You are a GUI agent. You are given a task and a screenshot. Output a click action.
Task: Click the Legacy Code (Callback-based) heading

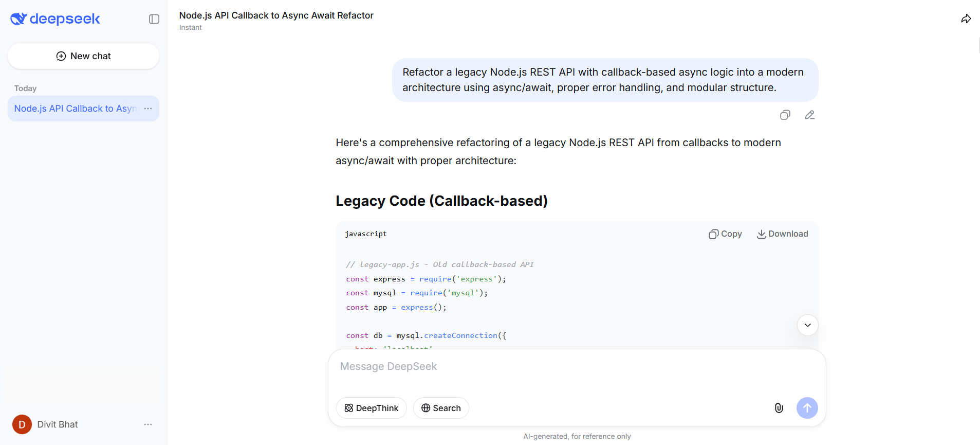coord(442,201)
